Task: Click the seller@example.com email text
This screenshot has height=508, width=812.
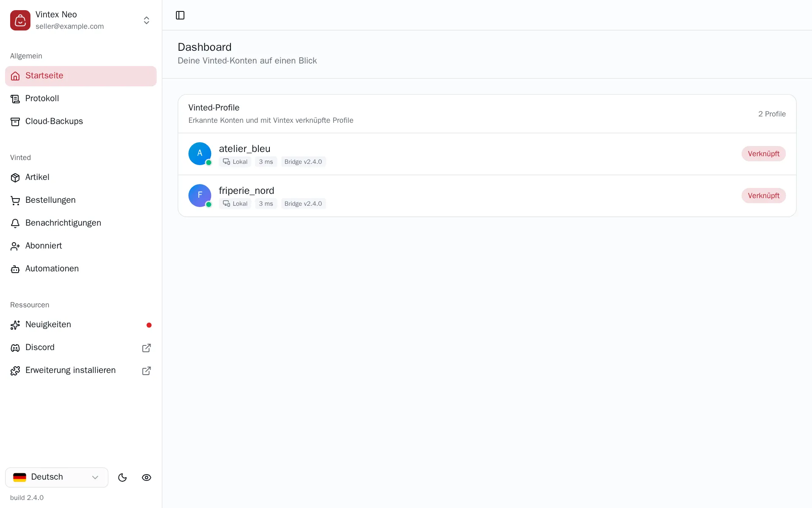Action: pos(70,26)
